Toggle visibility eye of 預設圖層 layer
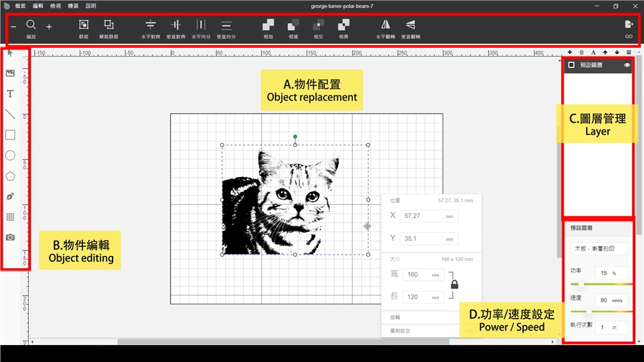 pos(627,65)
